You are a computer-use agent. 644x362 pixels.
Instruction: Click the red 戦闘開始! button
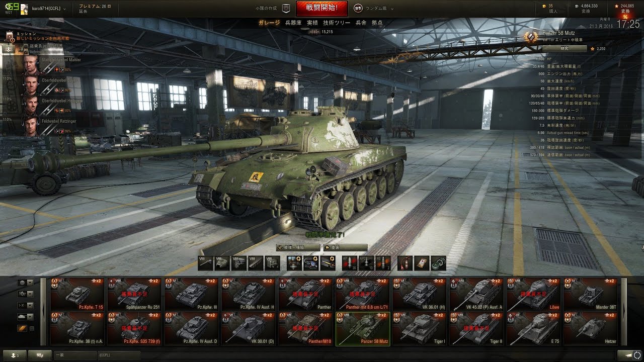tap(321, 8)
